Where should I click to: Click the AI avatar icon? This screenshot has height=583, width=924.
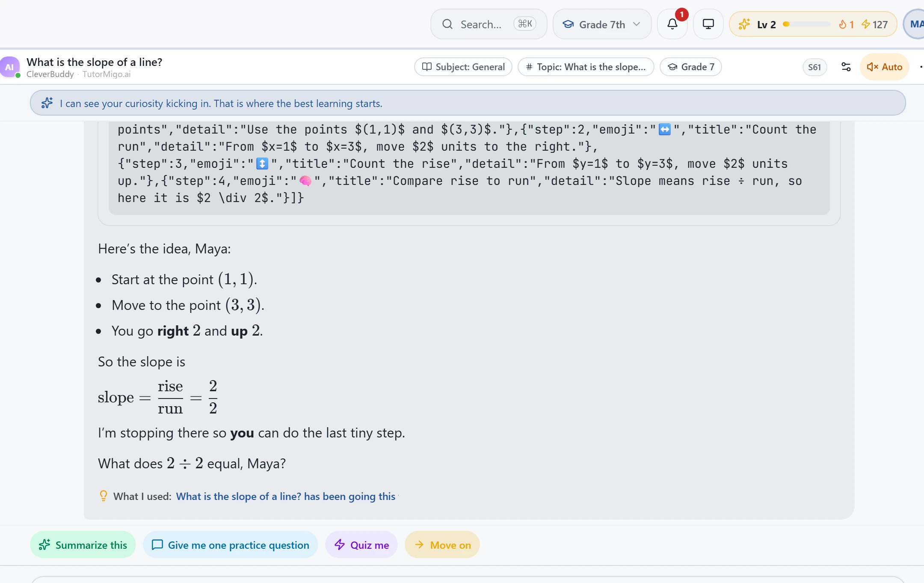tap(10, 67)
